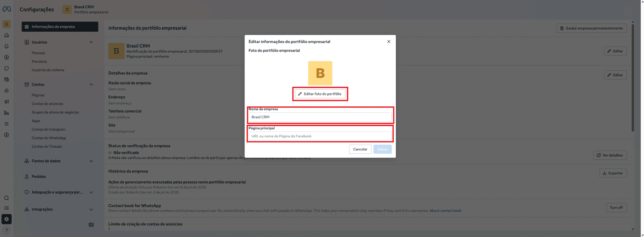644x237 pixels.
Task: Collapse the Contas section
Action: coord(91,84)
